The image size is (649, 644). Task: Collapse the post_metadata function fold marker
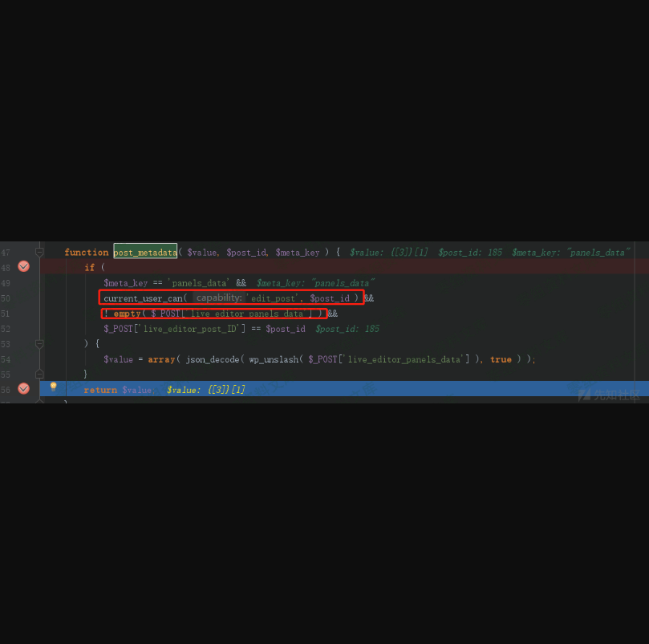point(39,252)
